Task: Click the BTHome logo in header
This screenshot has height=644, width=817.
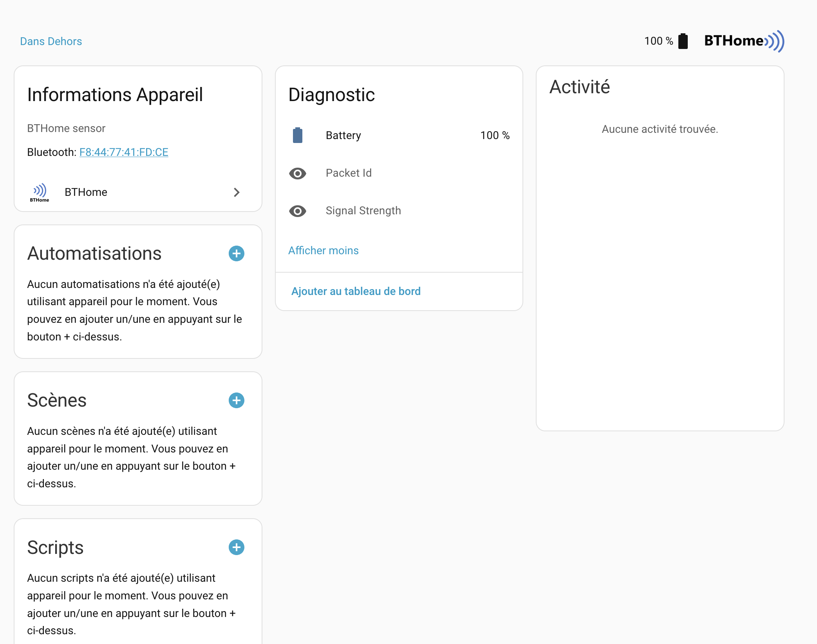Action: click(744, 41)
